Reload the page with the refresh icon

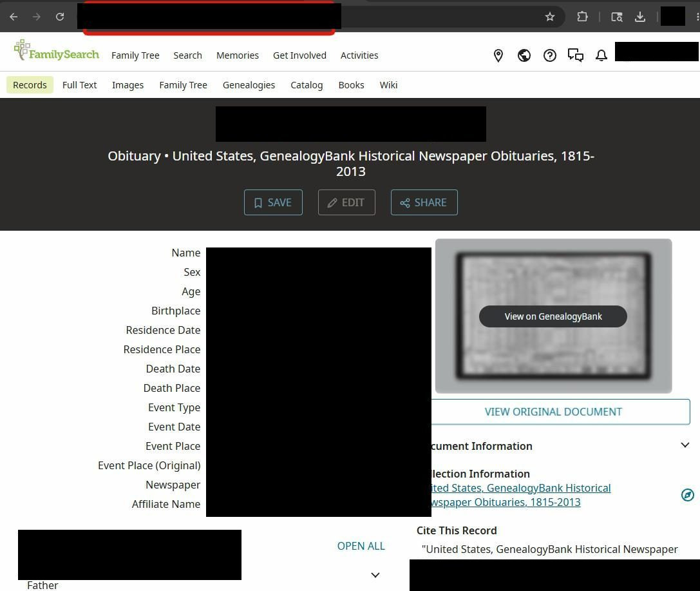pos(60,17)
